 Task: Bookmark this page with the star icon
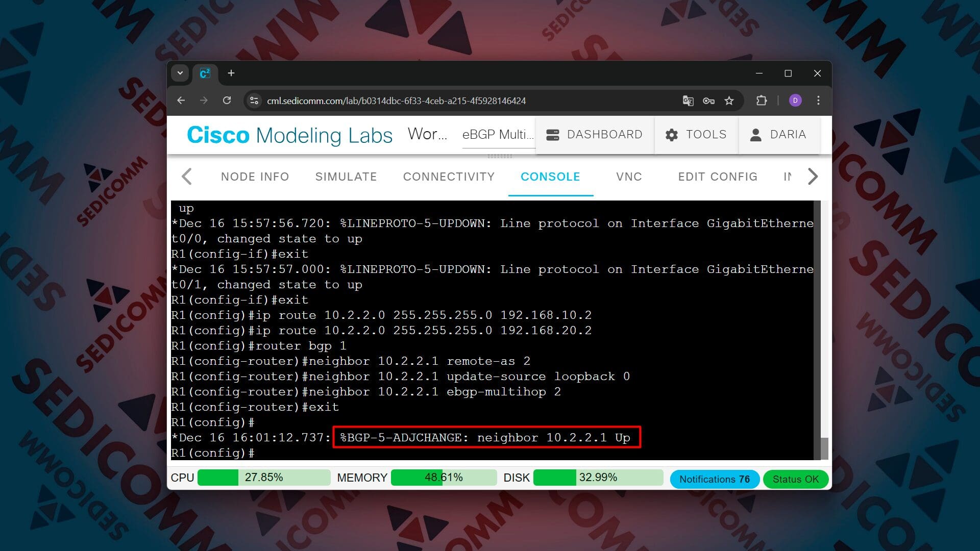coord(729,101)
